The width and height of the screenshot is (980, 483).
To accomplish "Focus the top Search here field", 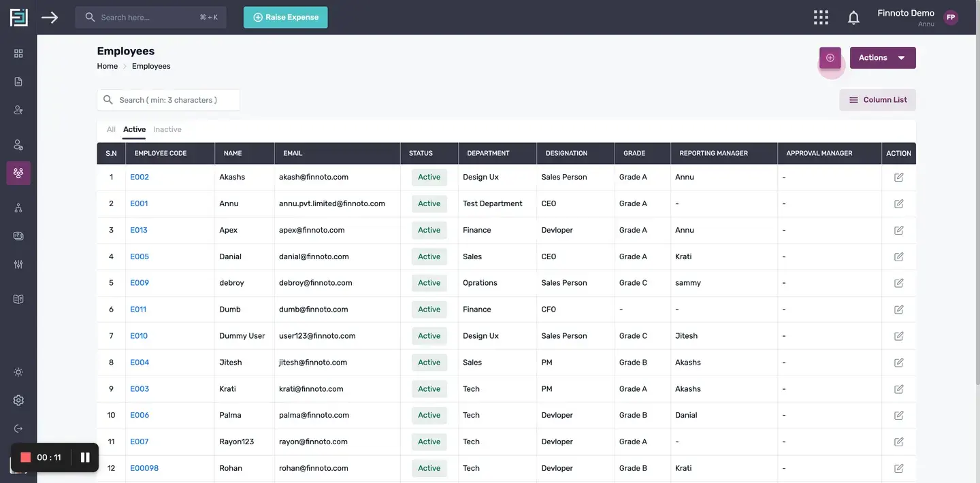I will click(150, 17).
